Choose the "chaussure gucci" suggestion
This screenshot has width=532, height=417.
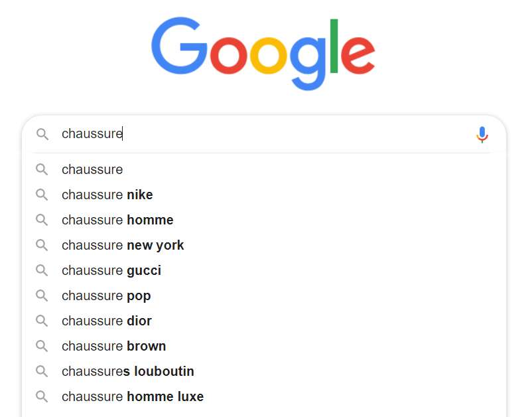click(111, 270)
